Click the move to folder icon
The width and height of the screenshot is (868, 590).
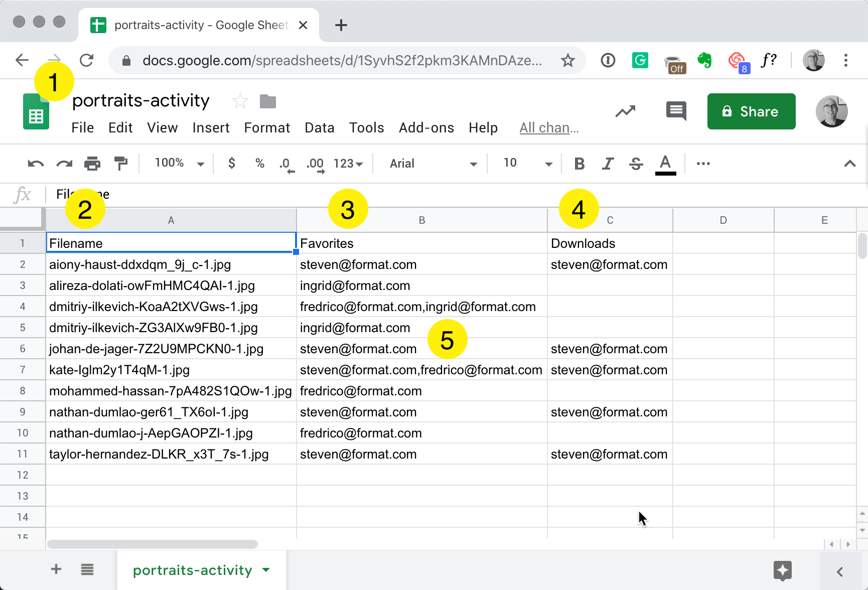pos(268,101)
